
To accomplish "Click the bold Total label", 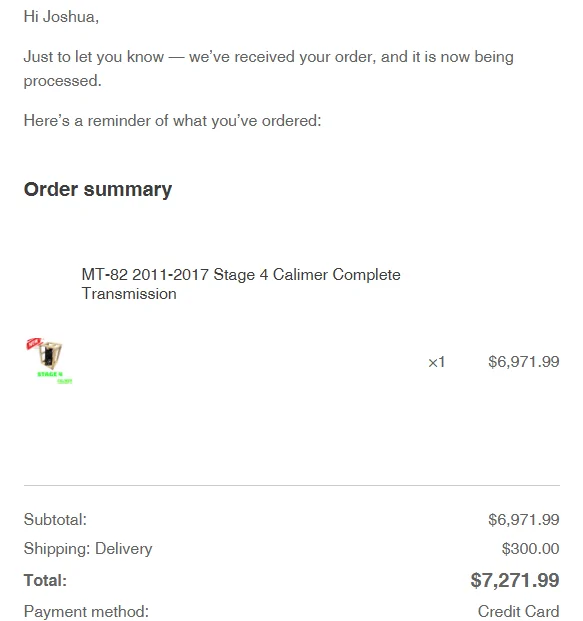I will [x=45, y=580].
